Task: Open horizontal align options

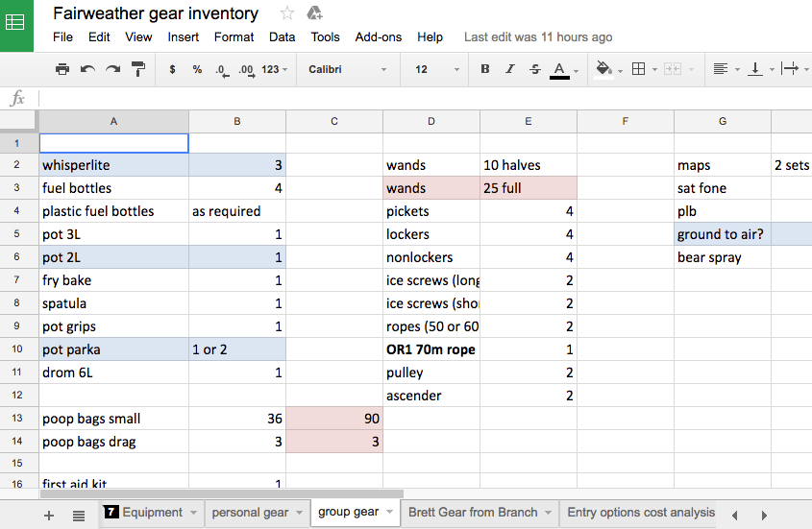Action: [x=721, y=69]
